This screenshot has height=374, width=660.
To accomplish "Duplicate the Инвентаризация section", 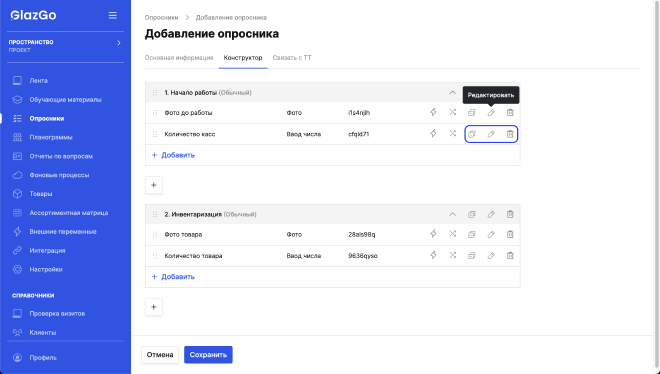I will pos(471,215).
